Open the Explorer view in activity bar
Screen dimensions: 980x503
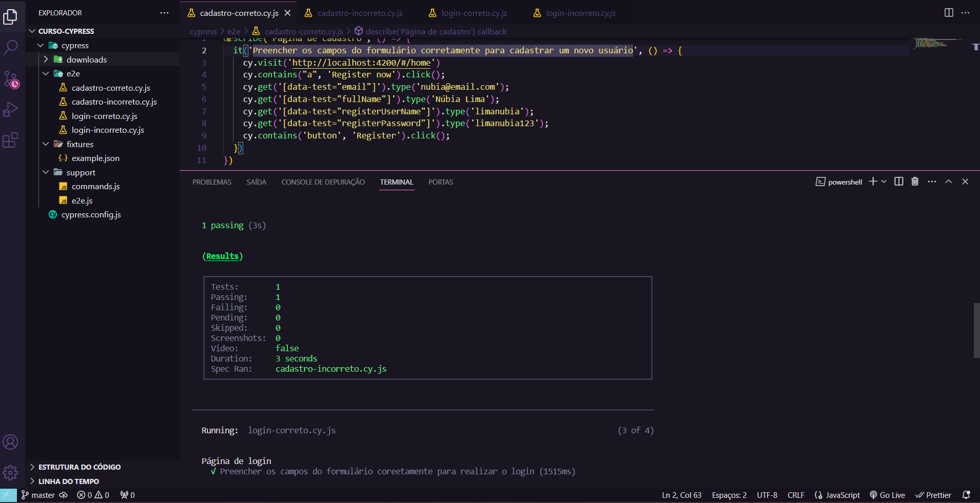pos(10,17)
